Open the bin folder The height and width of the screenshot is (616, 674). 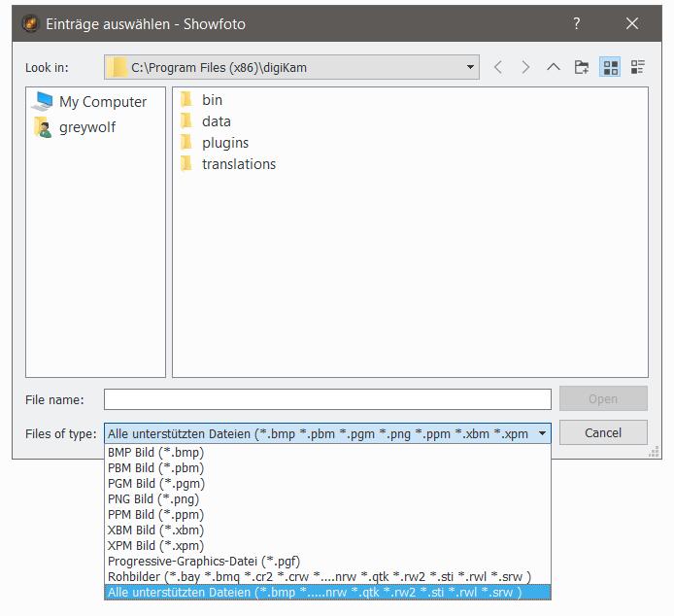click(x=212, y=100)
